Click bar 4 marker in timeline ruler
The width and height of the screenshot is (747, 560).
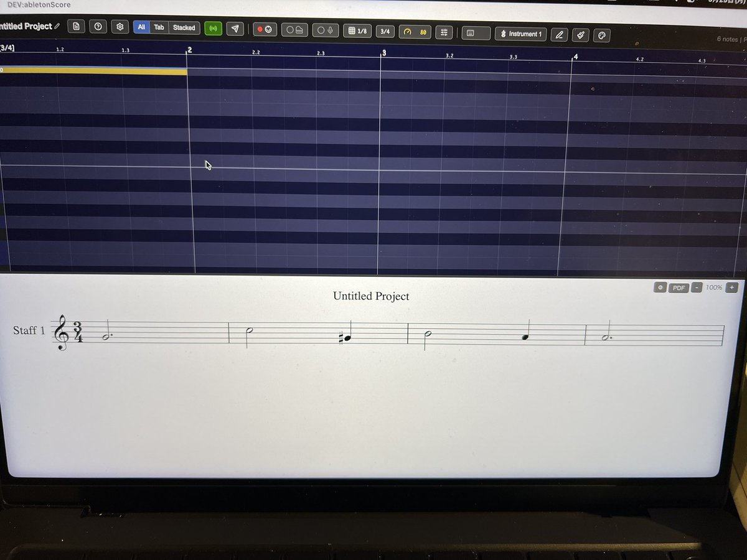pyautogui.click(x=575, y=57)
